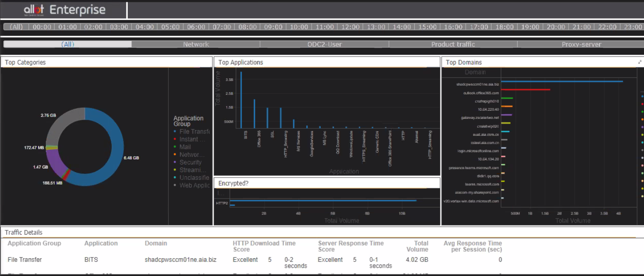This screenshot has width=644, height=276.
Task: Click the BITS cell in Traffic Details
Action: pyautogui.click(x=91, y=260)
